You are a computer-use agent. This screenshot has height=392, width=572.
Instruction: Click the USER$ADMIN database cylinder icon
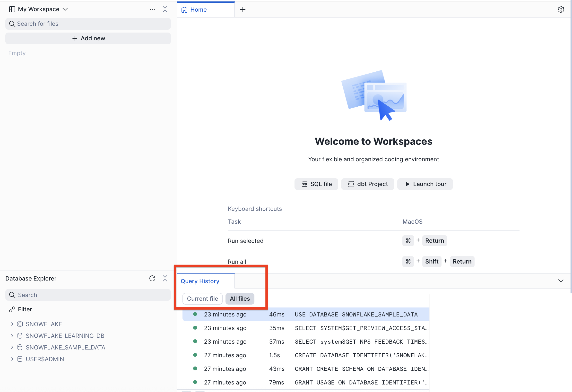coord(20,359)
